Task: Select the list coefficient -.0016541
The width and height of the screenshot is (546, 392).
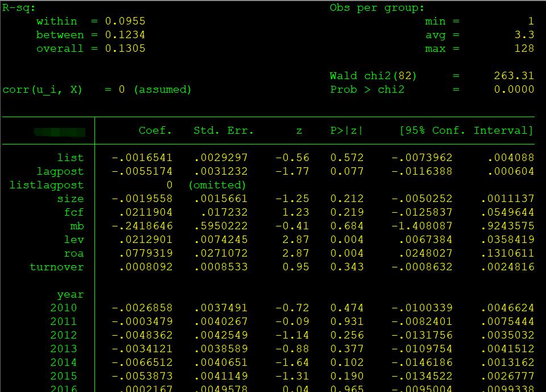Action: [142, 158]
